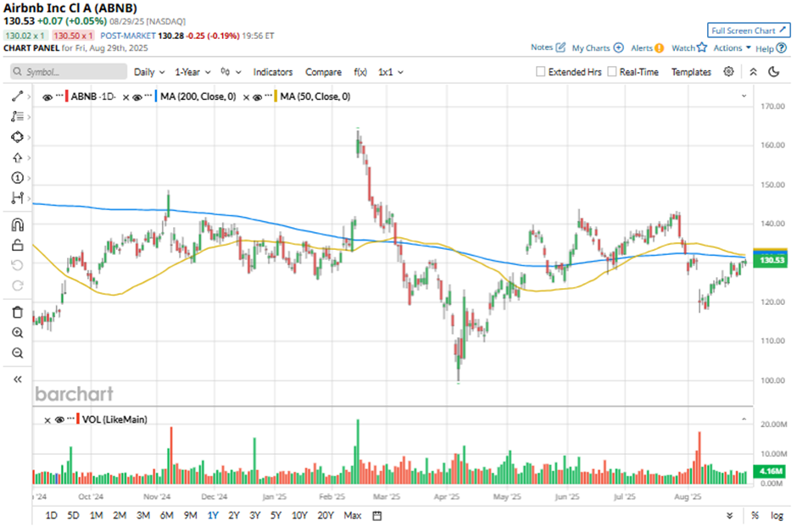Toggle the lock drawings icon

click(x=17, y=245)
